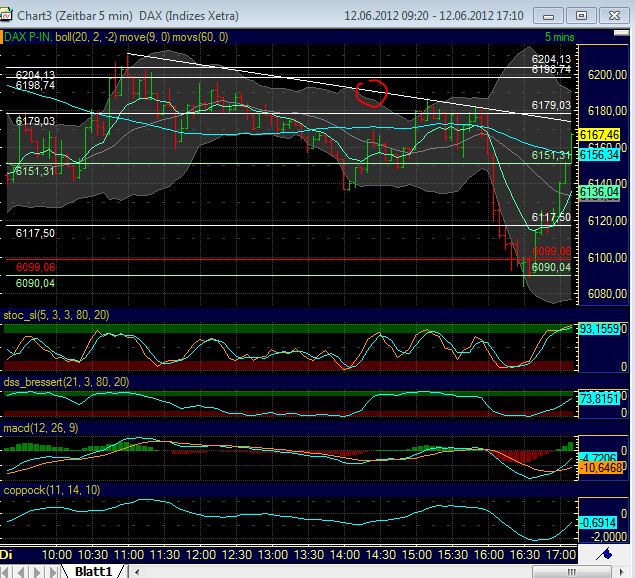
Task: Click the green '5 mins' timeframe label
Action: tap(559, 37)
